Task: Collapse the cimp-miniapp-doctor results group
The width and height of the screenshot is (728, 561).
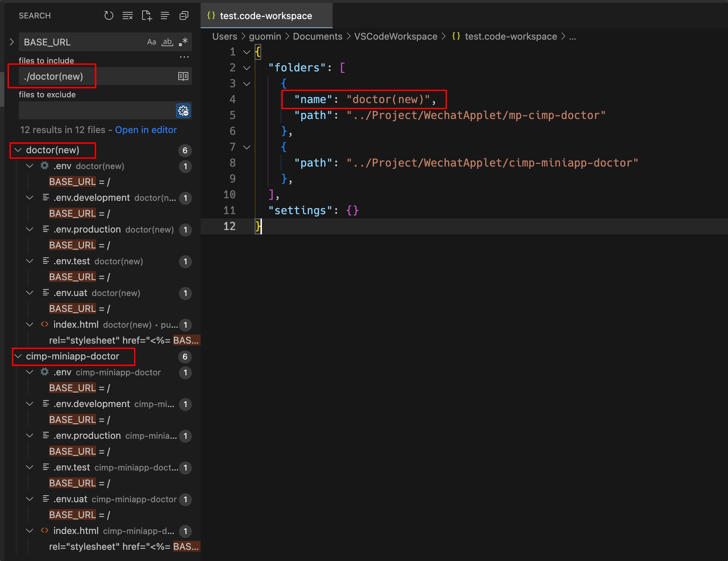Action: tap(18, 356)
